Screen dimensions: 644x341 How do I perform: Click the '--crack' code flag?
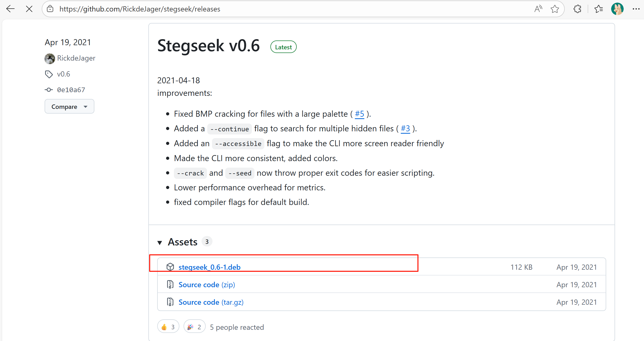[190, 173]
